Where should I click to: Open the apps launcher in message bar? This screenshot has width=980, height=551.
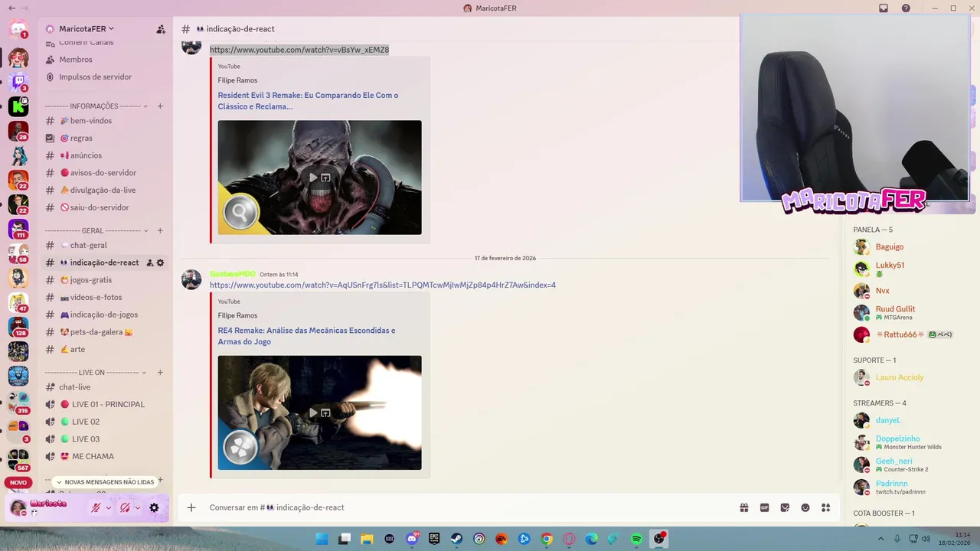point(826,507)
